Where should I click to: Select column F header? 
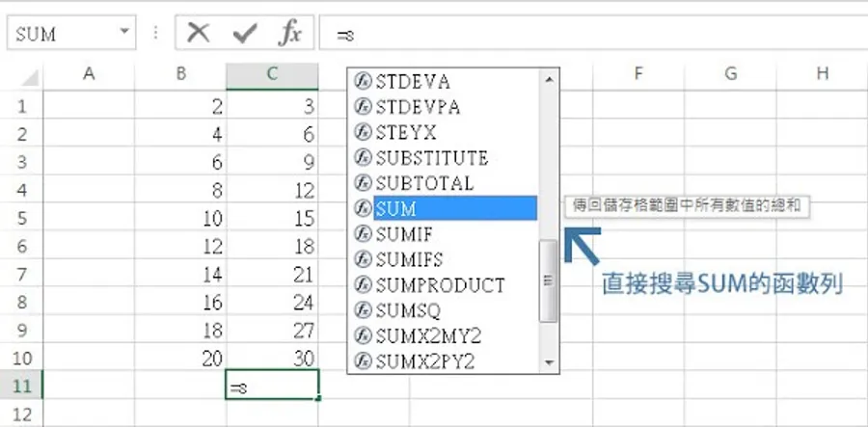coord(638,74)
